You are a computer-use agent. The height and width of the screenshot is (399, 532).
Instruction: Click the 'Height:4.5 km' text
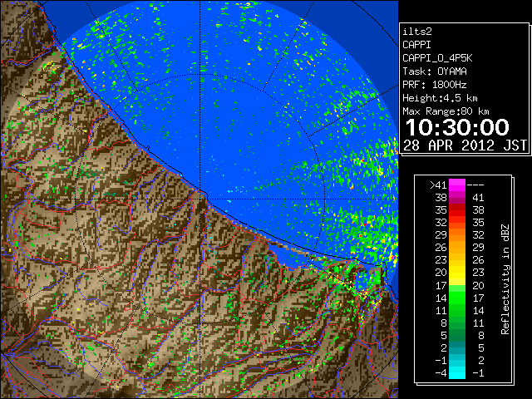pos(440,98)
